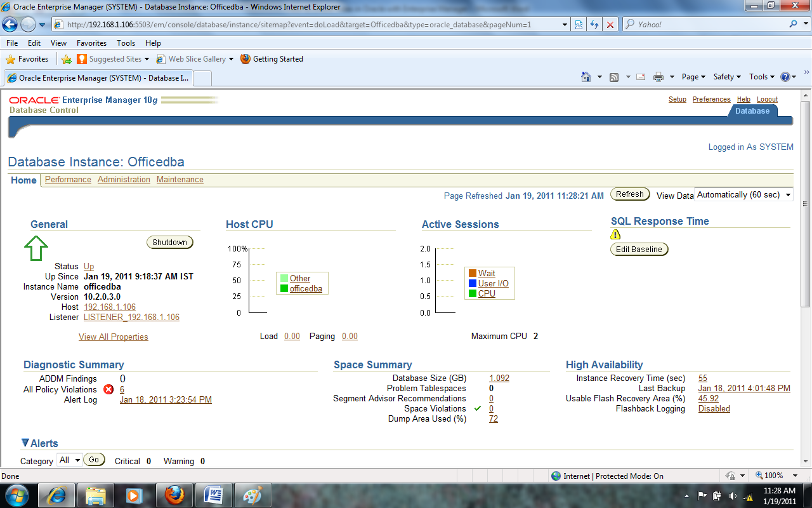Click the Favorites star button

pos(27,59)
